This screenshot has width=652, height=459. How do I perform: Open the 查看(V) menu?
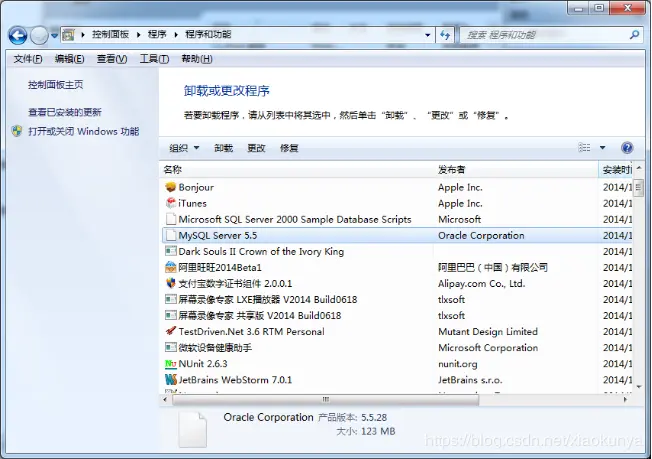(x=112, y=59)
